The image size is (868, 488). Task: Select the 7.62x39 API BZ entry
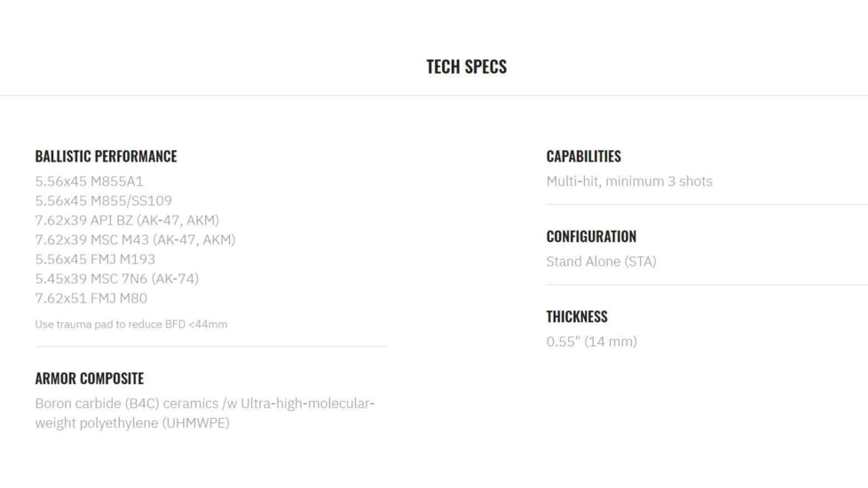point(127,220)
